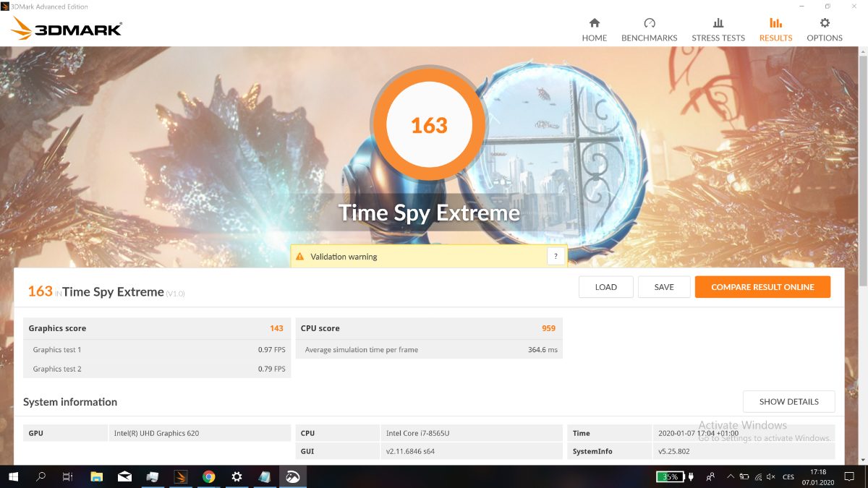Click the validation warning help button
This screenshot has width=868, height=488.
pyautogui.click(x=556, y=256)
